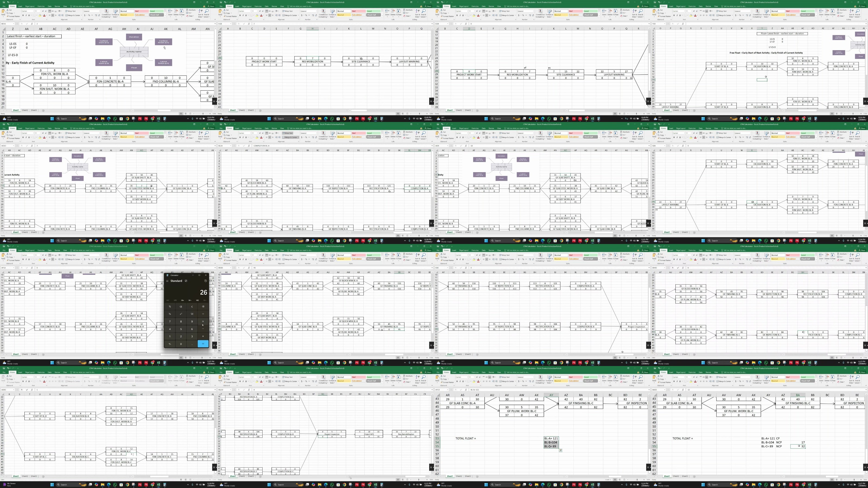Toggle Underline in Excel window with BA55 selected
This screenshot has width=868, height=488.
click(680, 381)
